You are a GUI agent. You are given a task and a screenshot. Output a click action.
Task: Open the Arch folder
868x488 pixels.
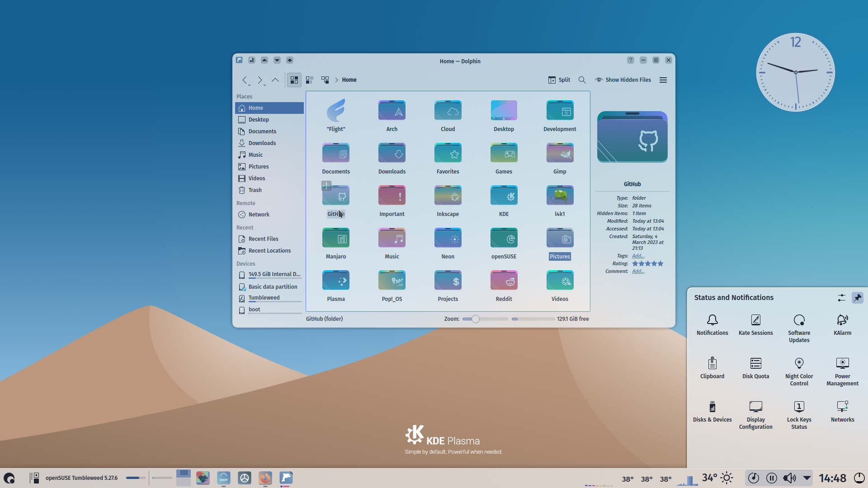pyautogui.click(x=392, y=116)
